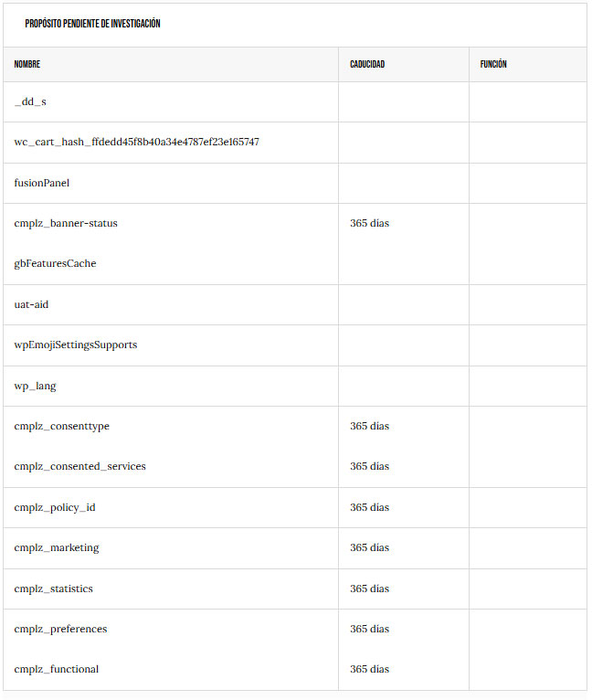Viewport: 592px width, 700px height.
Task: Select the cmplz_functional cookie entry
Action: (x=57, y=669)
